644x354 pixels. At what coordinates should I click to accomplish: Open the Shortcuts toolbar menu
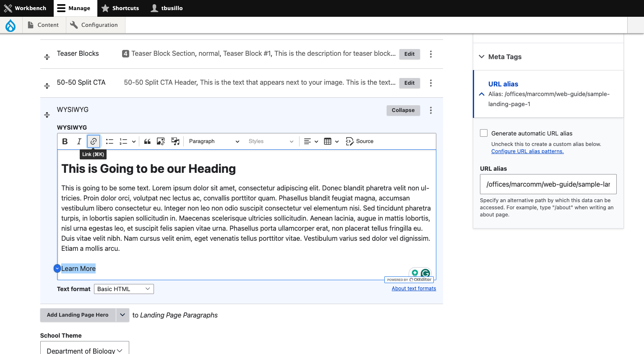click(120, 8)
